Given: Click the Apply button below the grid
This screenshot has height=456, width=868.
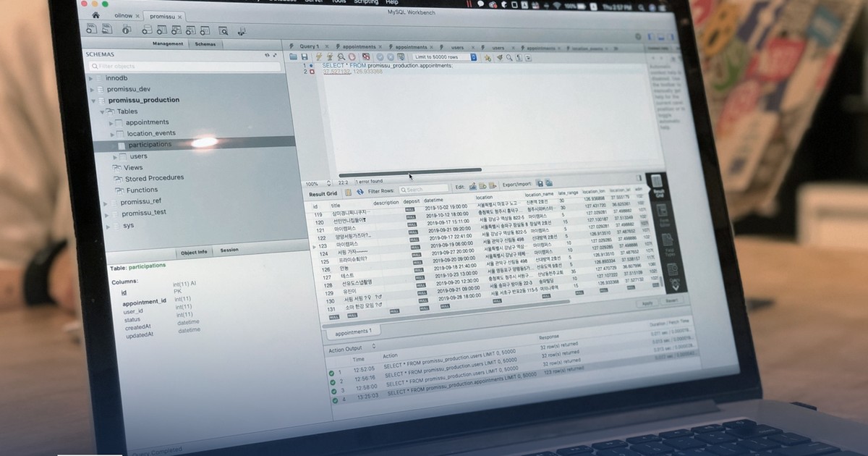Looking at the screenshot, I should (647, 303).
